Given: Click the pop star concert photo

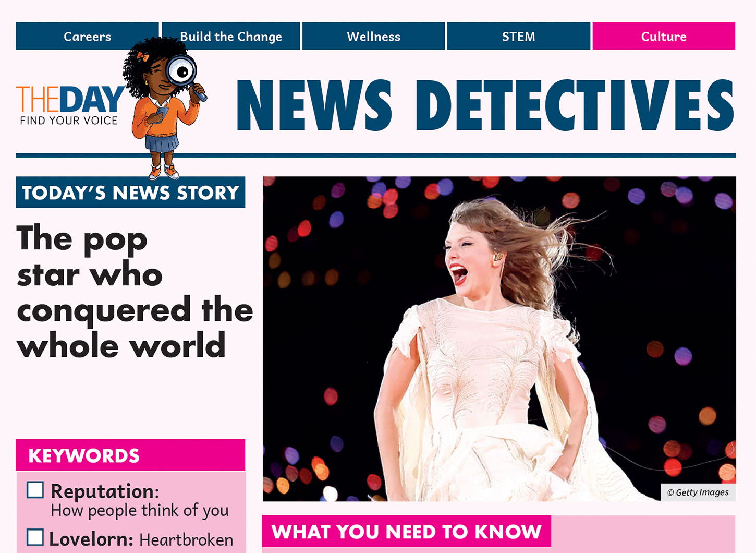Looking at the screenshot, I should [498, 339].
